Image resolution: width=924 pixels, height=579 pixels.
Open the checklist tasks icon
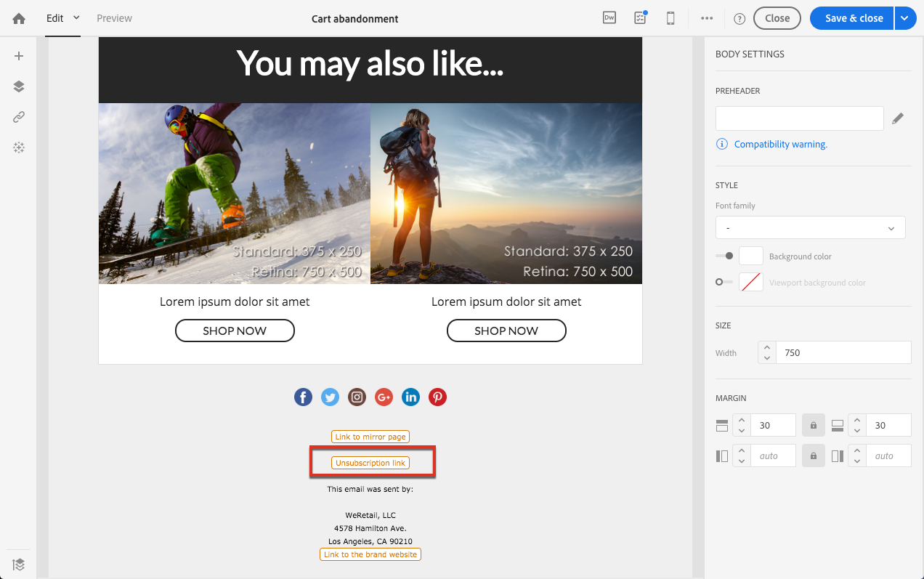640,18
